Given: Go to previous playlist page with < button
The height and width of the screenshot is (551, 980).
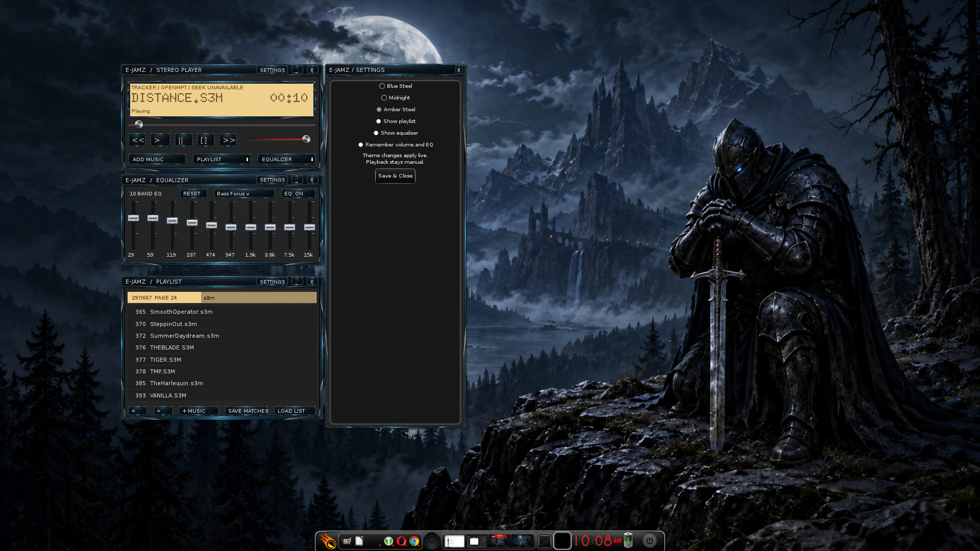Looking at the screenshot, I should 137,411.
